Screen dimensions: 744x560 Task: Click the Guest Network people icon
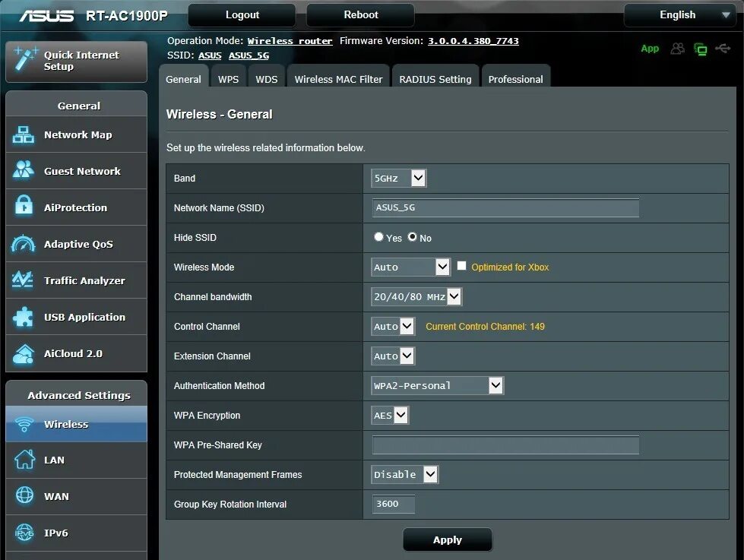[x=24, y=170]
